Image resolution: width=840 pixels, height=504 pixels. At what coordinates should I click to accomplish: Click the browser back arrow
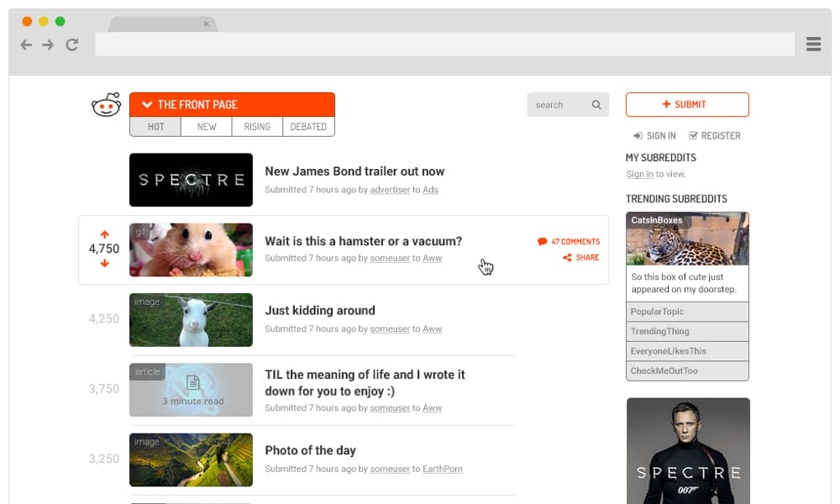[x=26, y=45]
